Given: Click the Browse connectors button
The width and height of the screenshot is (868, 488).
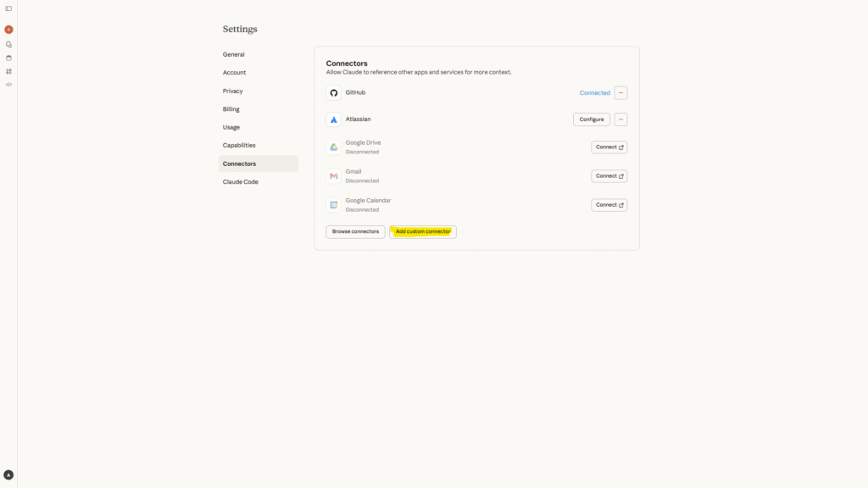Looking at the screenshot, I should click(x=355, y=231).
